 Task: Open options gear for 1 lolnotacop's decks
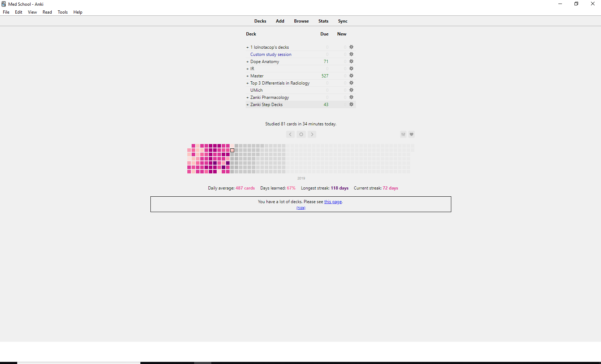pos(351,47)
